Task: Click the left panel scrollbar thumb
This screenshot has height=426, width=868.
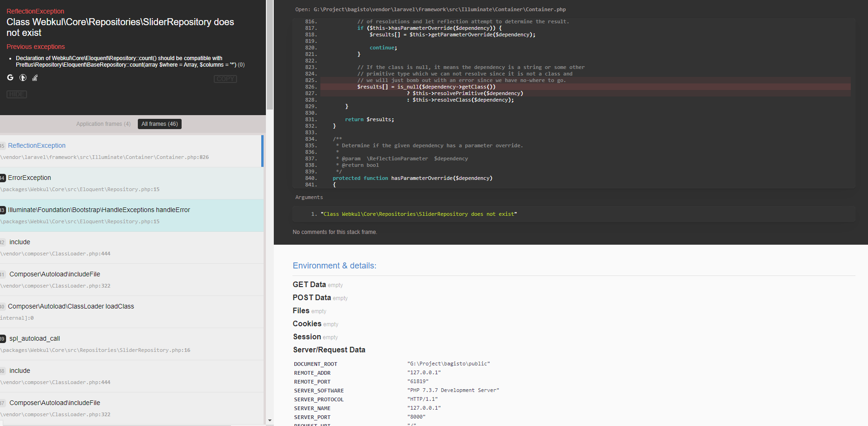Action: tap(270, 55)
